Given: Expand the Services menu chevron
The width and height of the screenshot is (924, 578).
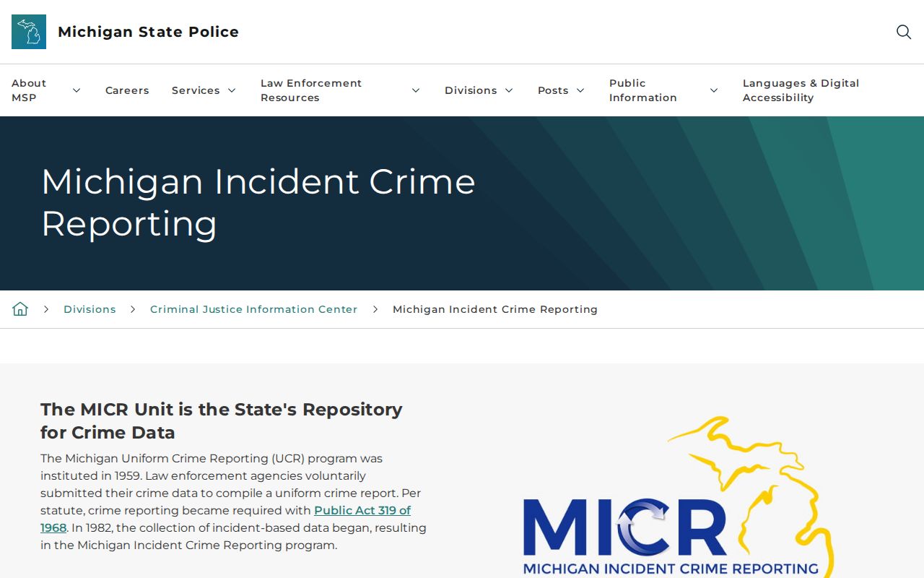Looking at the screenshot, I should pyautogui.click(x=232, y=90).
